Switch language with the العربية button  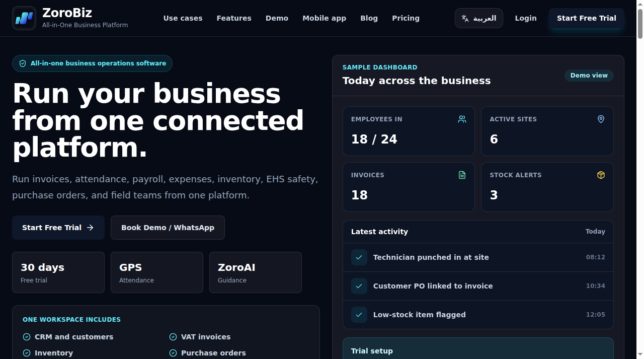click(479, 18)
